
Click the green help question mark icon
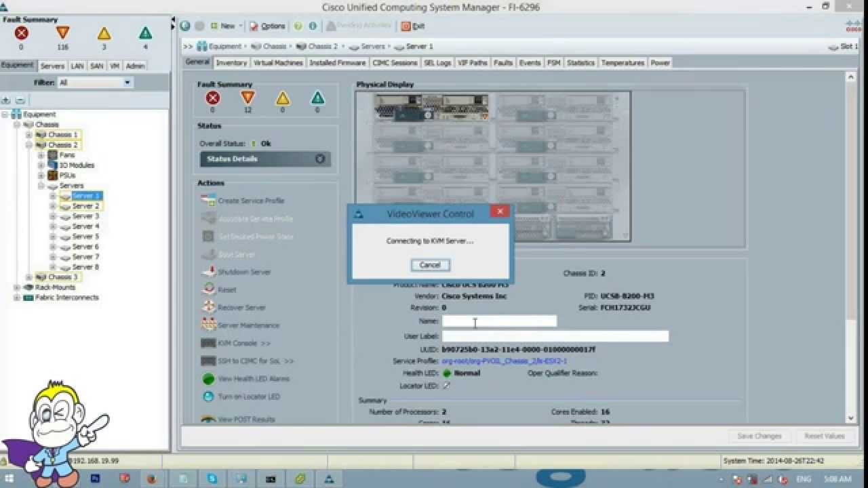(x=298, y=26)
